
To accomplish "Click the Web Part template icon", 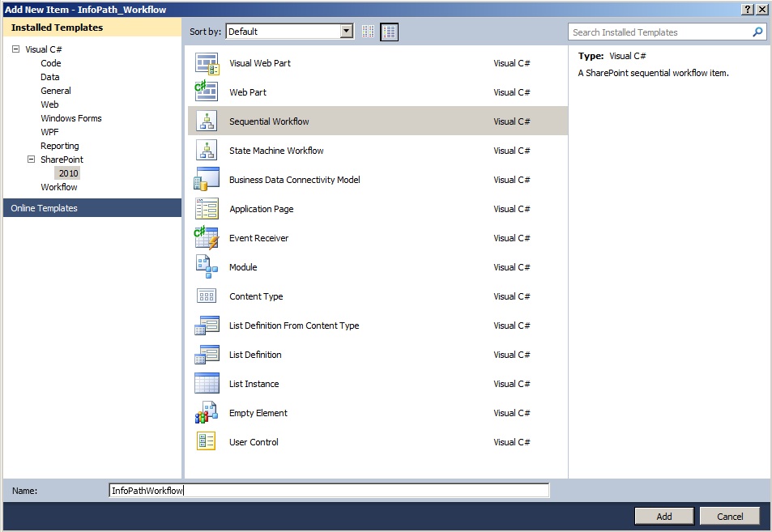I will click(x=207, y=92).
